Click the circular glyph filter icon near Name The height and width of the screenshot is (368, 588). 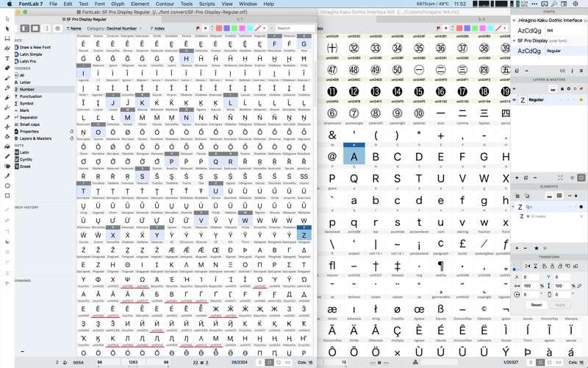57,28
